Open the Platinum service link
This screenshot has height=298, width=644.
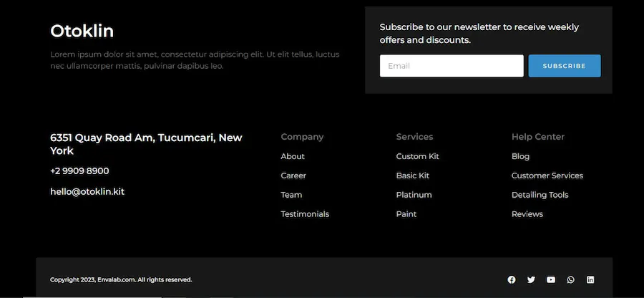coord(414,195)
